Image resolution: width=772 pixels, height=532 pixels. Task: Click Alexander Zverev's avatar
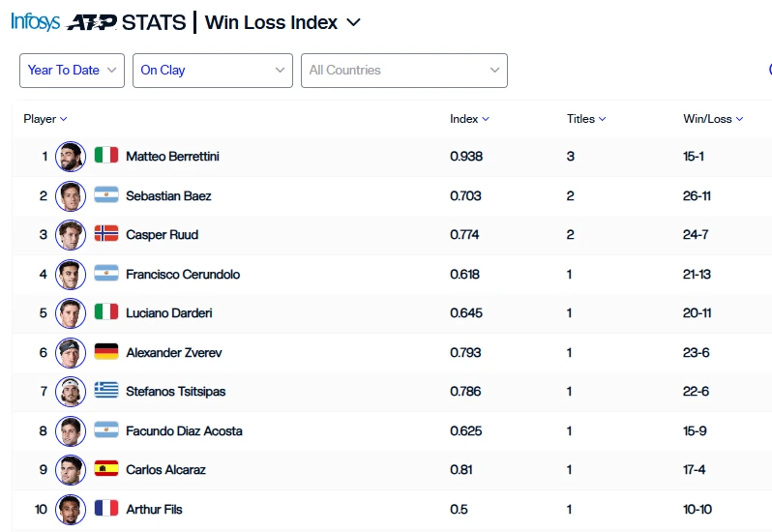pyautogui.click(x=71, y=352)
